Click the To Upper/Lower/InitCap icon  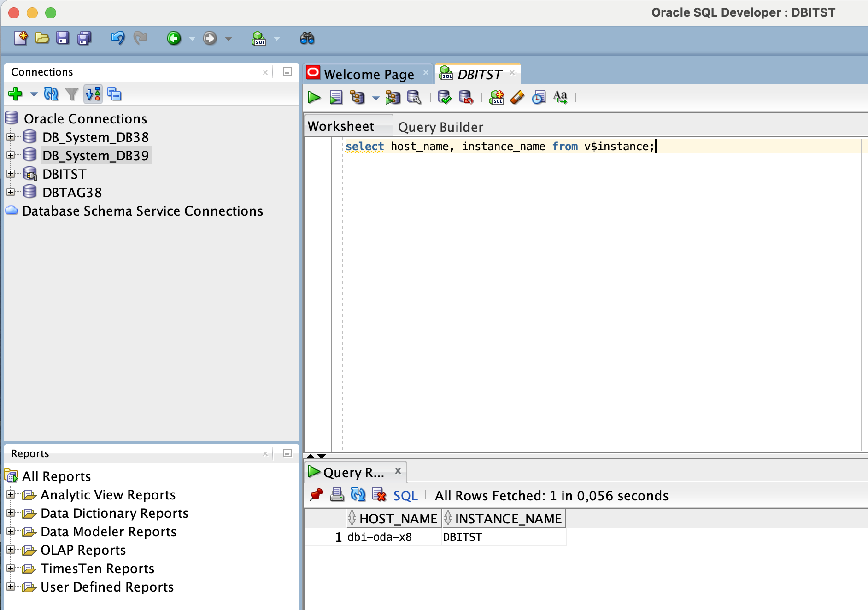[560, 97]
